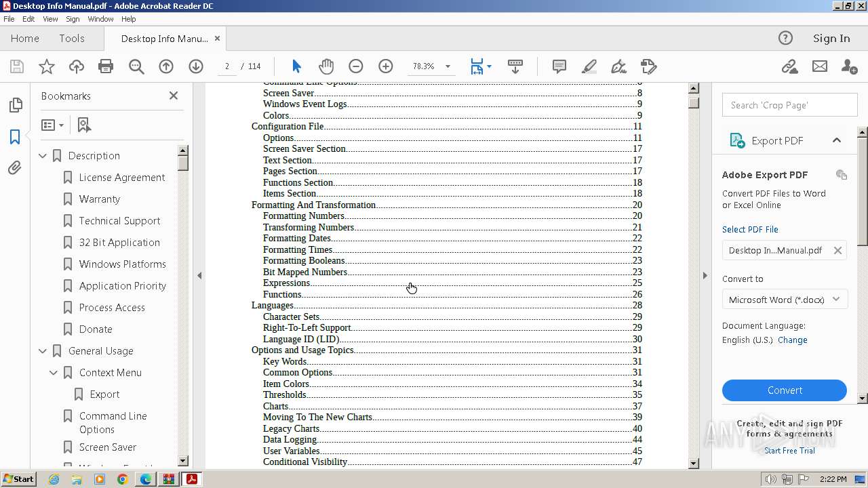
Task: Click the document vertical scrollbar thumb
Action: 694,103
